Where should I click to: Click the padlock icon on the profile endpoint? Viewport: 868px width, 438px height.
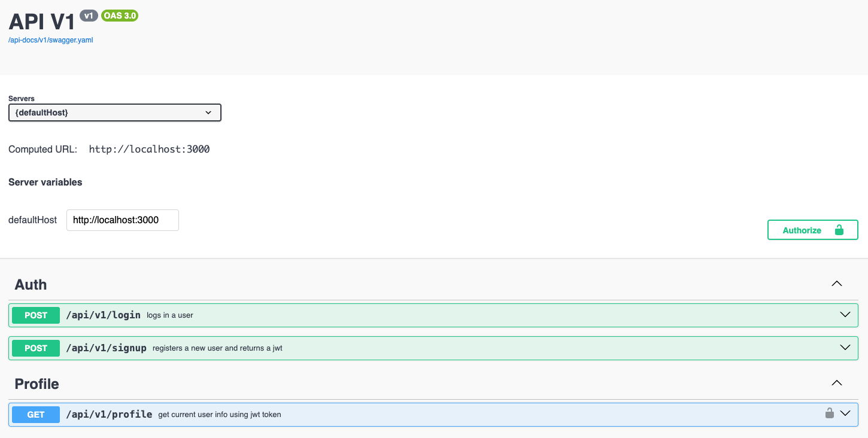point(830,413)
